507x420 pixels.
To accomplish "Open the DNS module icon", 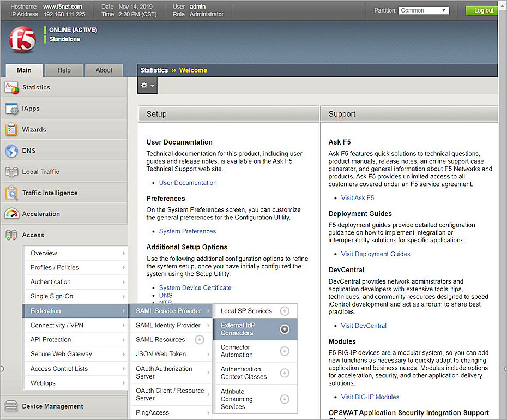I will (13, 151).
